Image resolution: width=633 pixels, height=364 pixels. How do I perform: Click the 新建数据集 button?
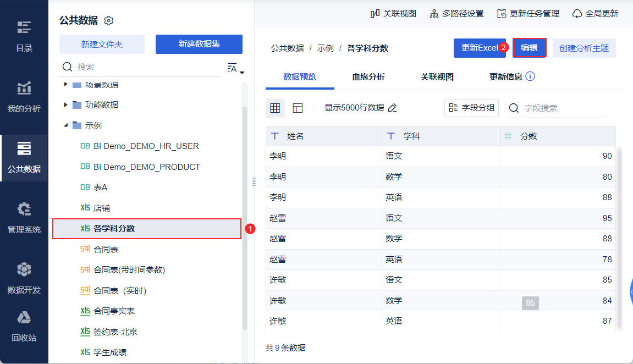(199, 44)
